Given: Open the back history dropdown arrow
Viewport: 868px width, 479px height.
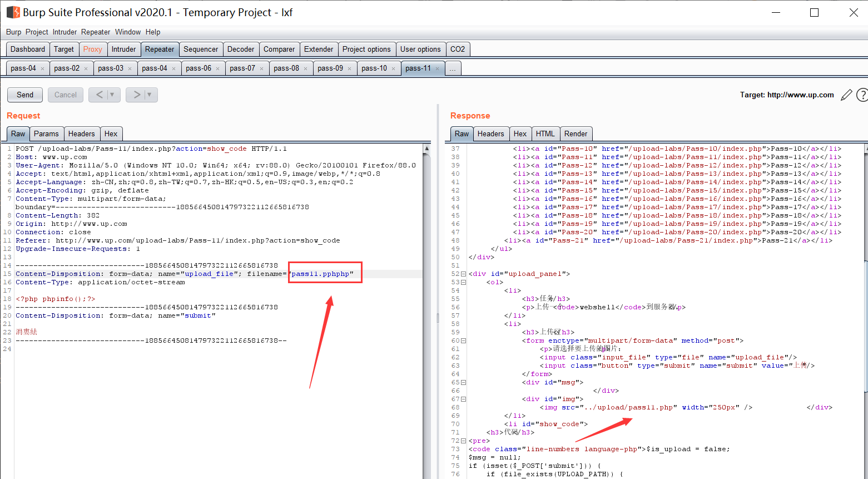Looking at the screenshot, I should [x=112, y=95].
